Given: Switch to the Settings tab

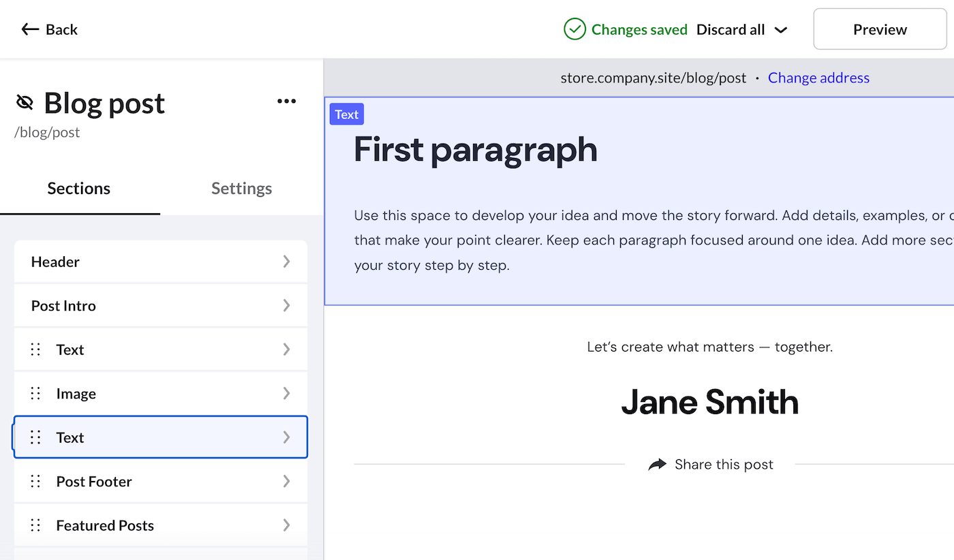Looking at the screenshot, I should coord(241,189).
